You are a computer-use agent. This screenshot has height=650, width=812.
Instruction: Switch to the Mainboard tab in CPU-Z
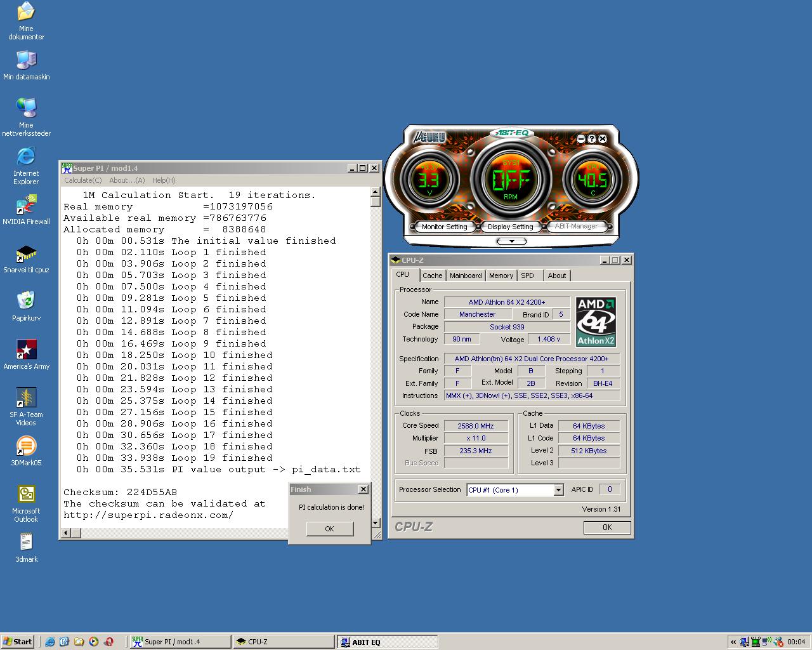466,275
